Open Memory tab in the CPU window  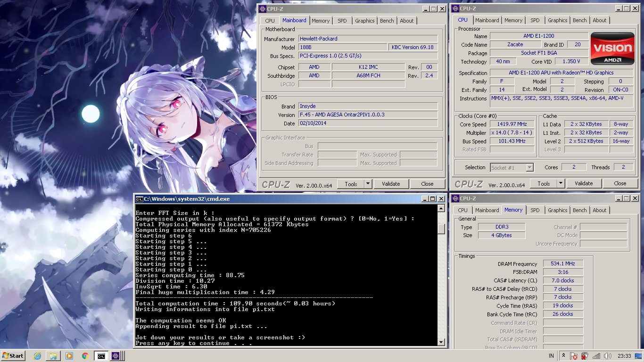pyautogui.click(x=513, y=20)
